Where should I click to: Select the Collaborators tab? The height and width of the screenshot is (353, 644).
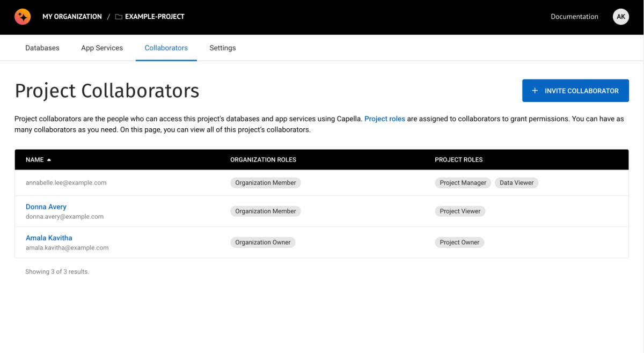[x=166, y=48]
